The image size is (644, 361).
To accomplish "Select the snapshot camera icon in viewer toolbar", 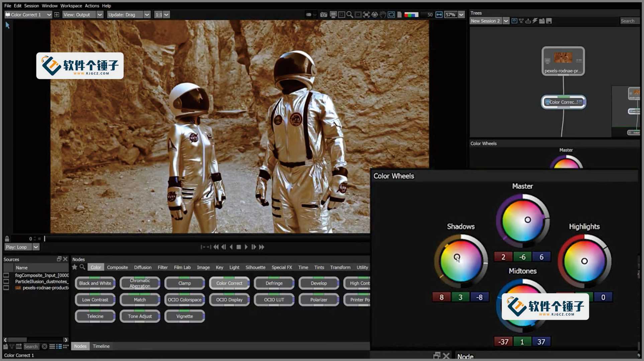I will tap(324, 15).
